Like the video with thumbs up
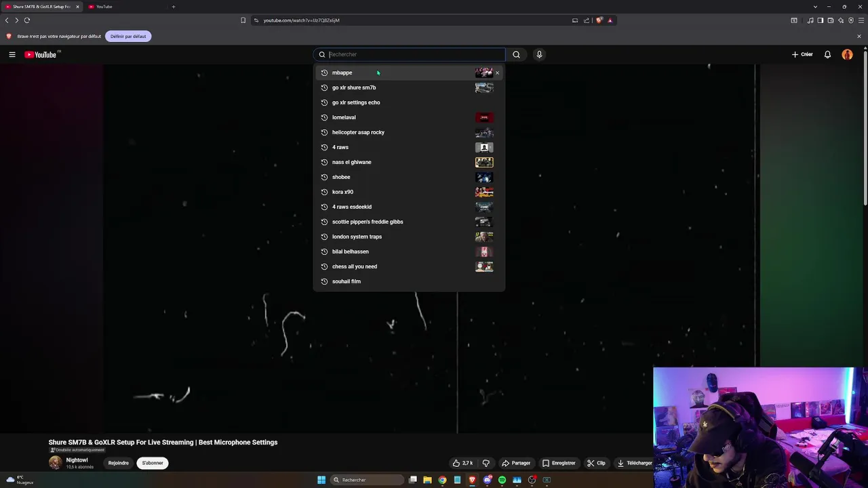This screenshot has width=868, height=488. [x=463, y=463]
